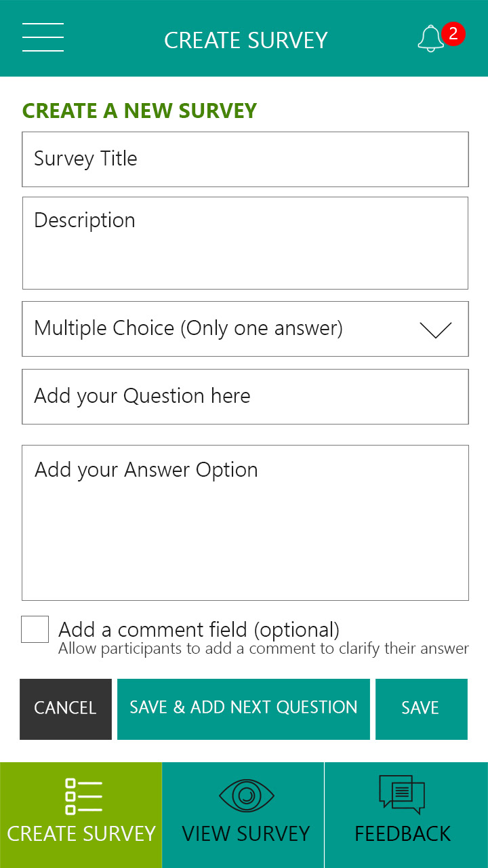Open the Multiple Choice question type selector
Viewport: 488px width, 868px height.
[188, 329]
